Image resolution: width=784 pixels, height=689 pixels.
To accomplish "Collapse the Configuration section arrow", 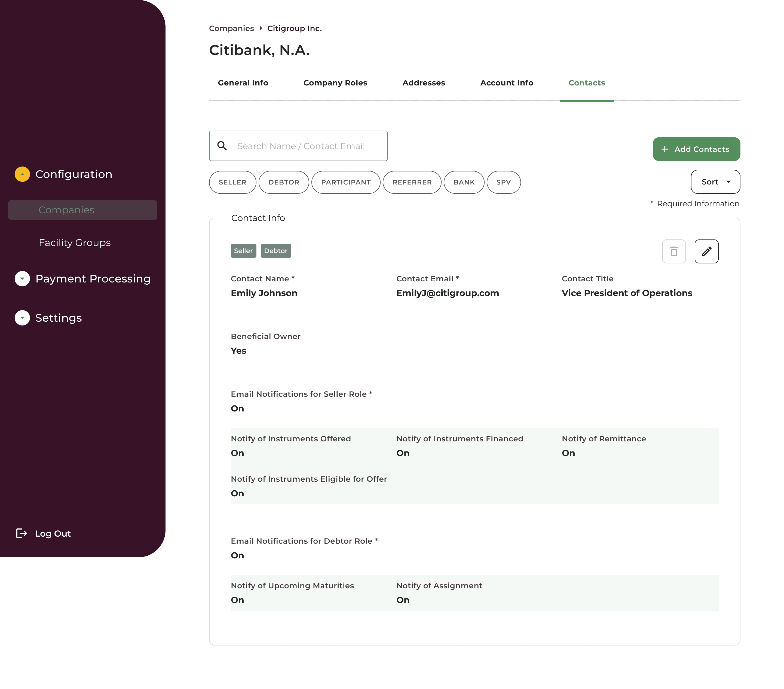I will tap(22, 174).
